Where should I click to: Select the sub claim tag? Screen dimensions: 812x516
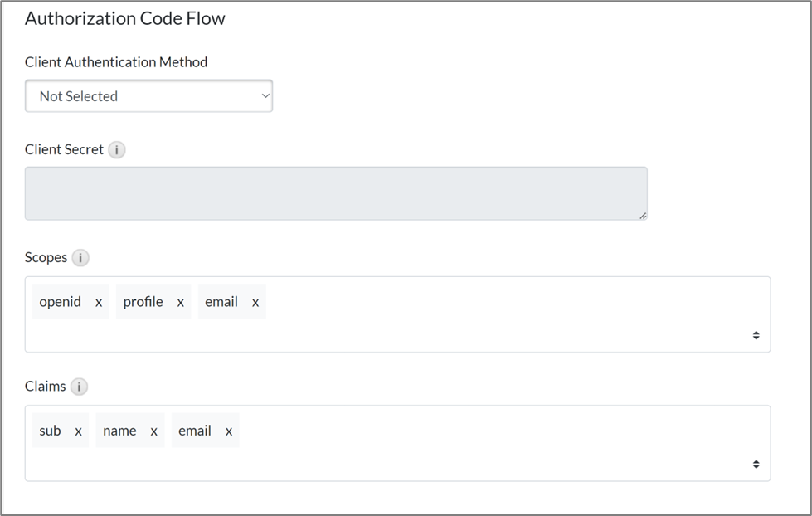(x=51, y=431)
